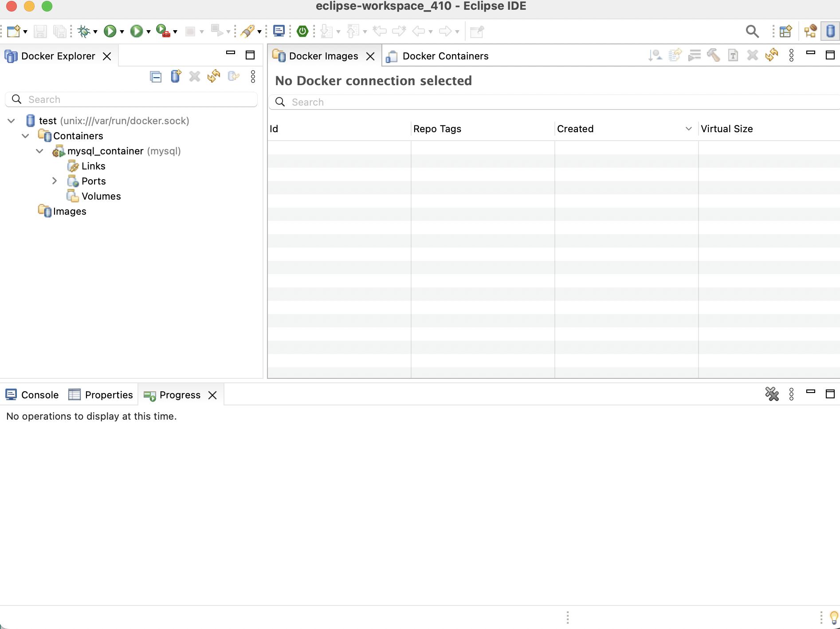Select the Images folder tree item
The image size is (840, 629).
[x=62, y=211]
